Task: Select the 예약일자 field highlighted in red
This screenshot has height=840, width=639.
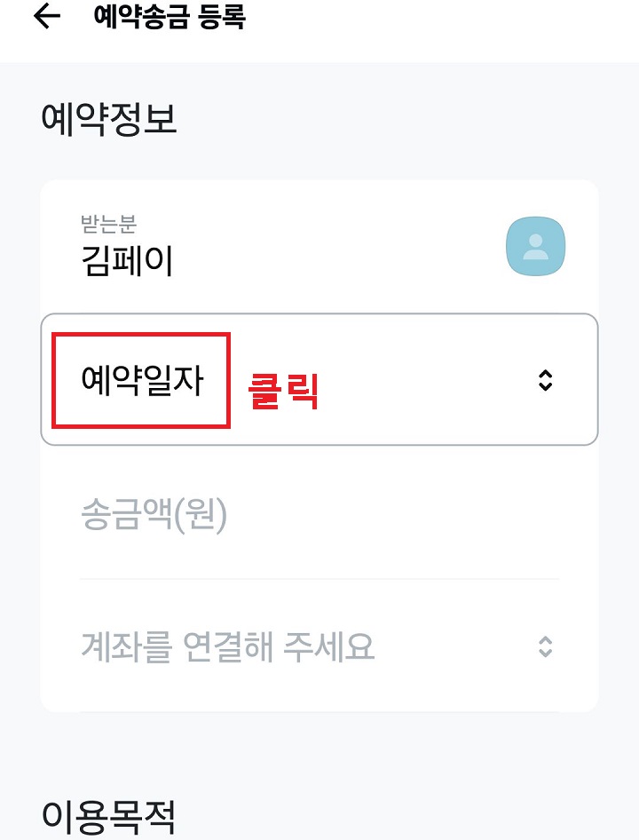Action: pos(142,379)
